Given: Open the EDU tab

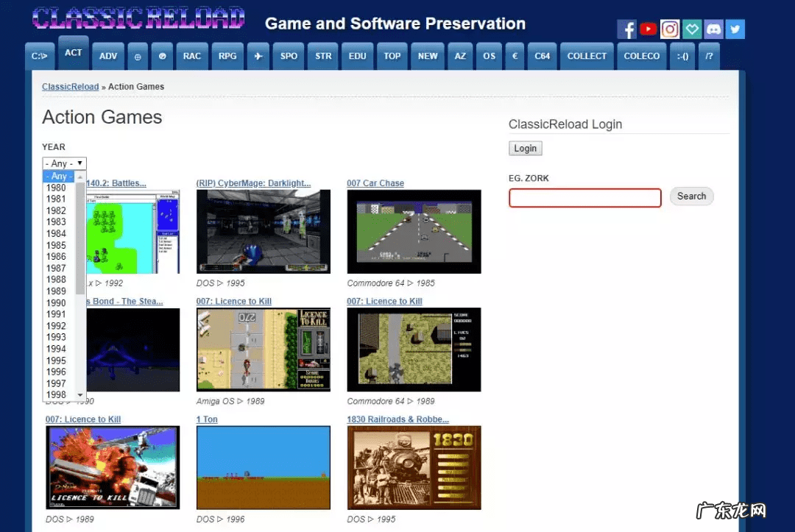Looking at the screenshot, I should pyautogui.click(x=358, y=56).
